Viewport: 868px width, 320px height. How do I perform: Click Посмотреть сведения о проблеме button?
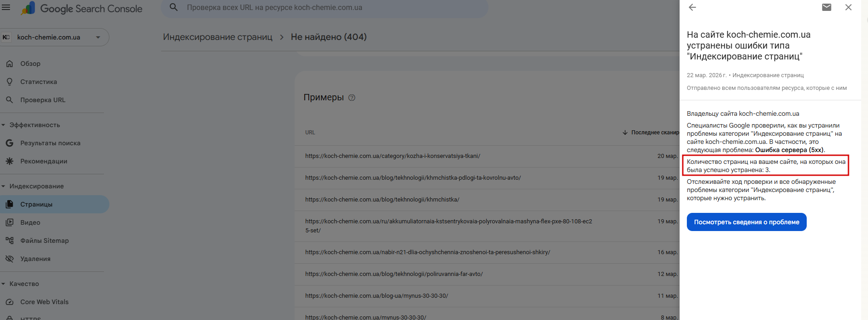(747, 222)
